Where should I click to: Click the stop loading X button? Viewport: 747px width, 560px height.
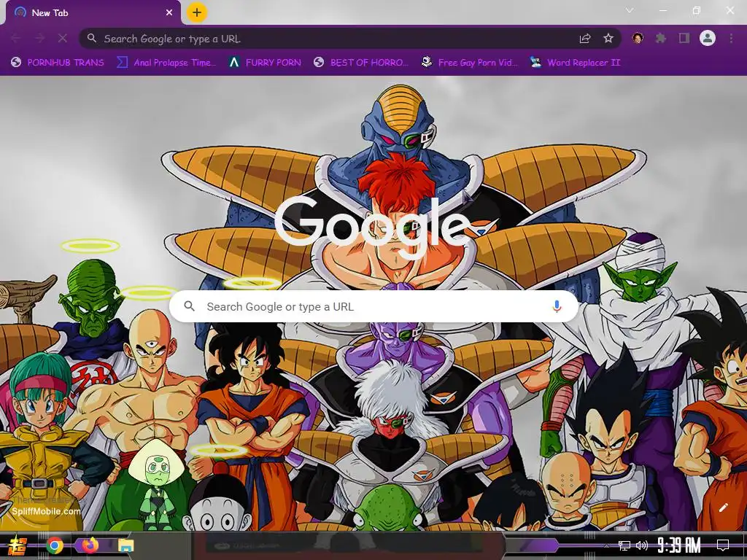(x=63, y=38)
